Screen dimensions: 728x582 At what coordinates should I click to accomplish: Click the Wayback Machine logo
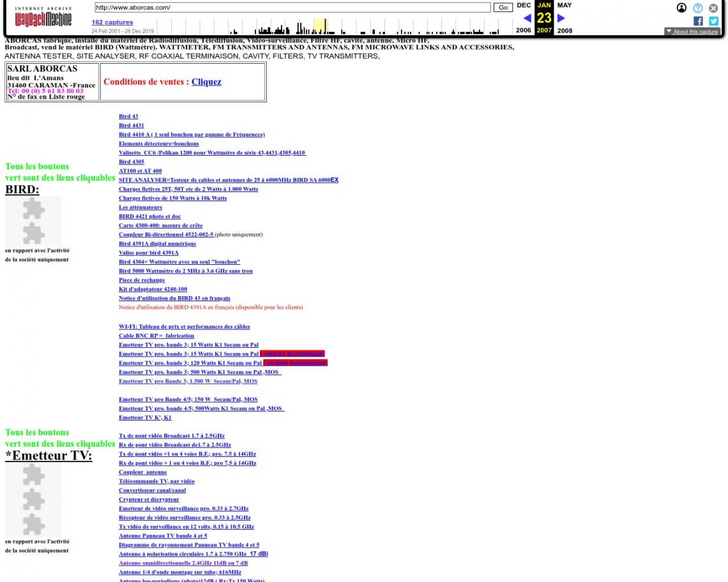tap(43, 17)
